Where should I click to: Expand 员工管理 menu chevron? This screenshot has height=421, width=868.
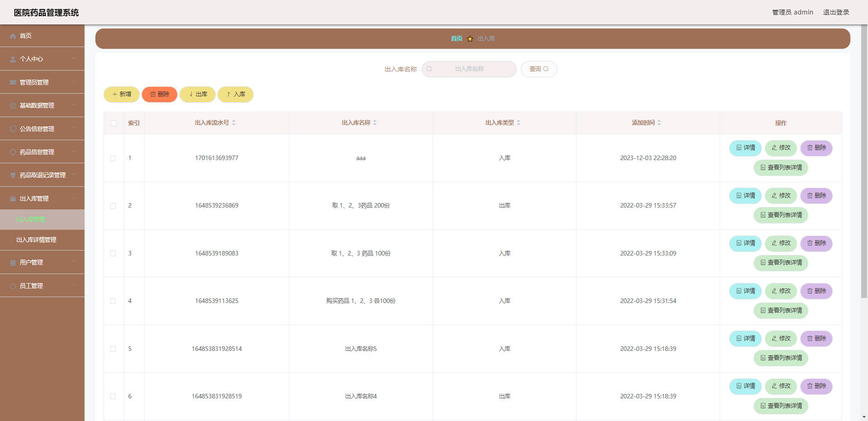pyautogui.click(x=74, y=285)
